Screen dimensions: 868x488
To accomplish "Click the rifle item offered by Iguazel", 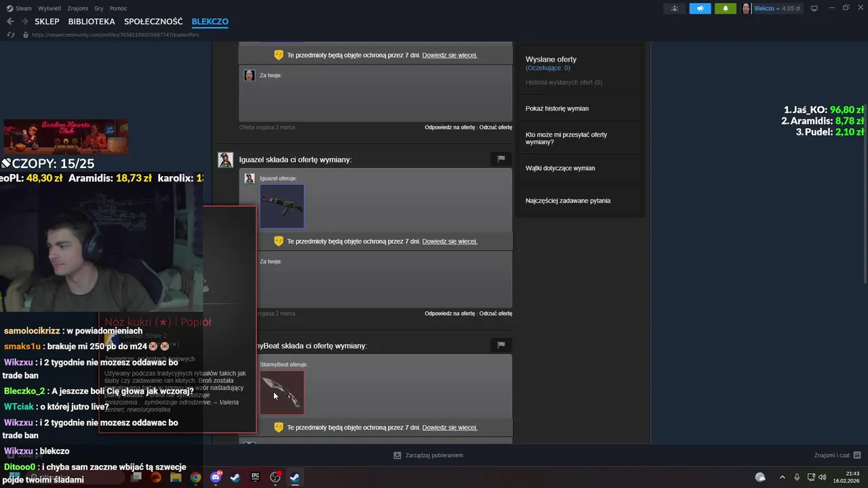I will pos(282,206).
